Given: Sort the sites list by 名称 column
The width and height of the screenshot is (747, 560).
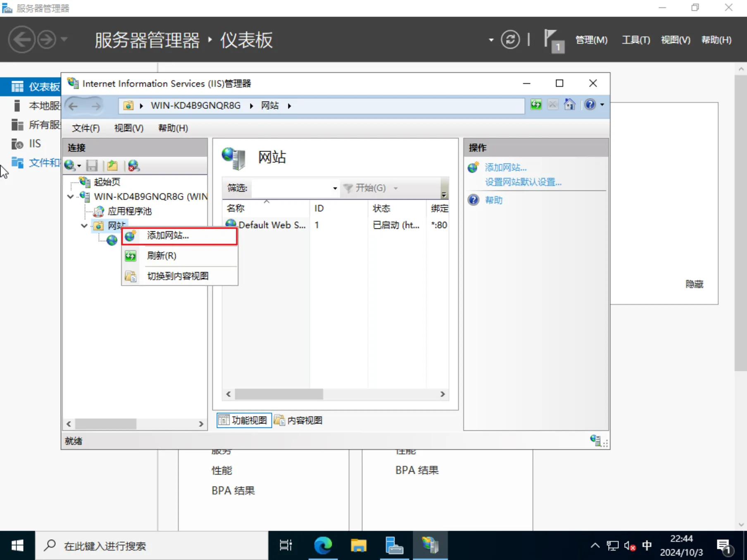Looking at the screenshot, I should click(266, 209).
